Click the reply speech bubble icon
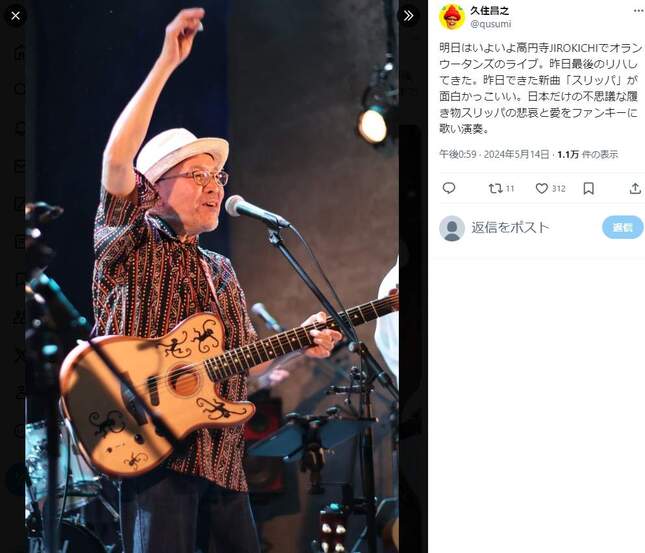 click(x=449, y=188)
